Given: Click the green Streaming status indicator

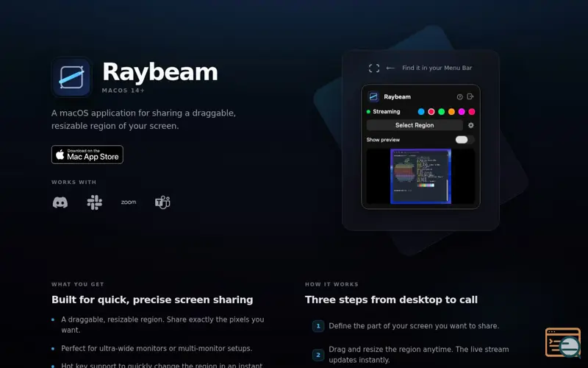Looking at the screenshot, I should pos(368,112).
